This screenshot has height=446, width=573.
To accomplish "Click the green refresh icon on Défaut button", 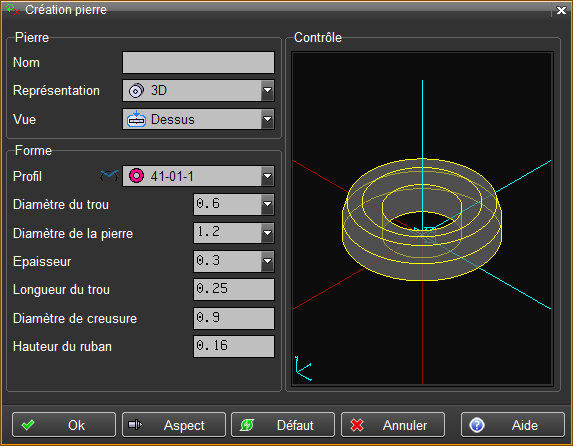I will (247, 425).
